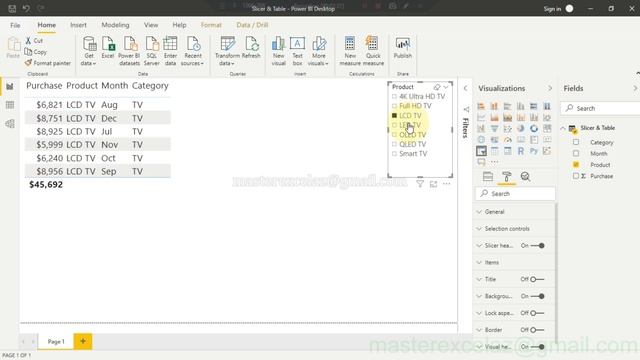
Task: Toggle the Lock aspect switch
Action: tap(537, 313)
